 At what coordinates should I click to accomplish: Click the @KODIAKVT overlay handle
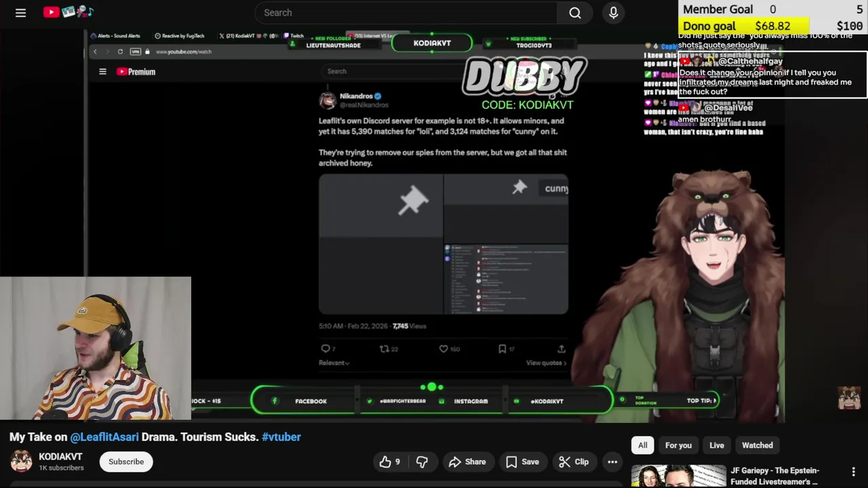coord(547,401)
